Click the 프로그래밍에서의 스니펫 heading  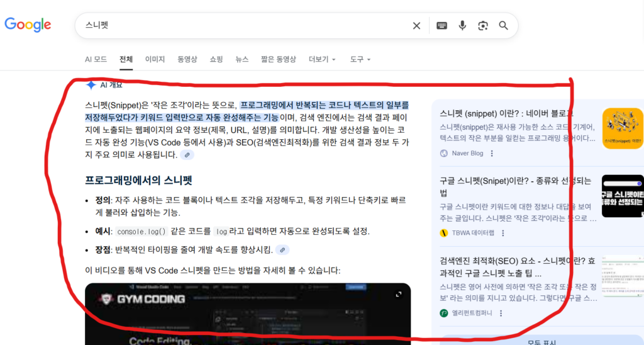click(x=138, y=180)
